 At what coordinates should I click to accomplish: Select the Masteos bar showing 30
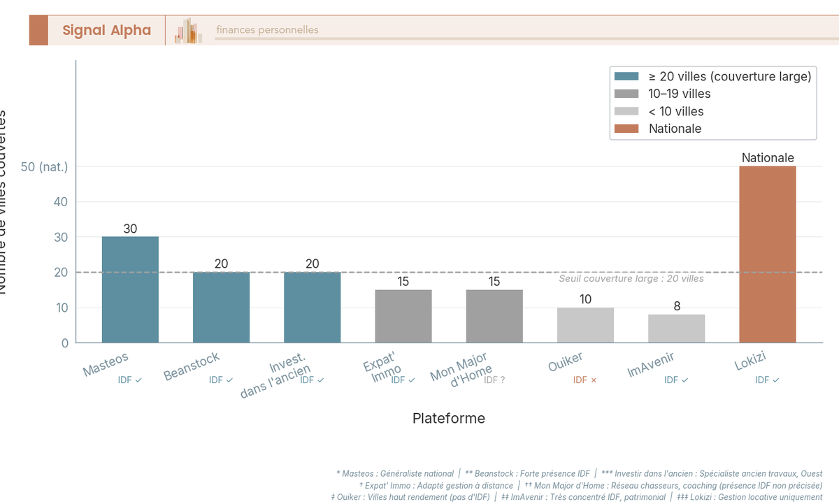point(129,290)
